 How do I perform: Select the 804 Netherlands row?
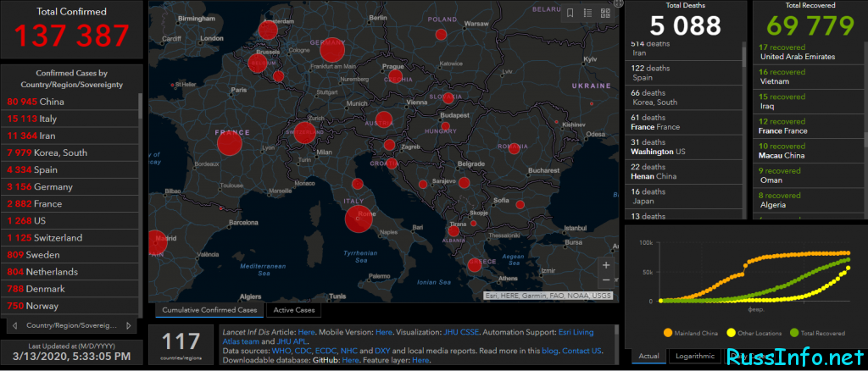pos(70,272)
